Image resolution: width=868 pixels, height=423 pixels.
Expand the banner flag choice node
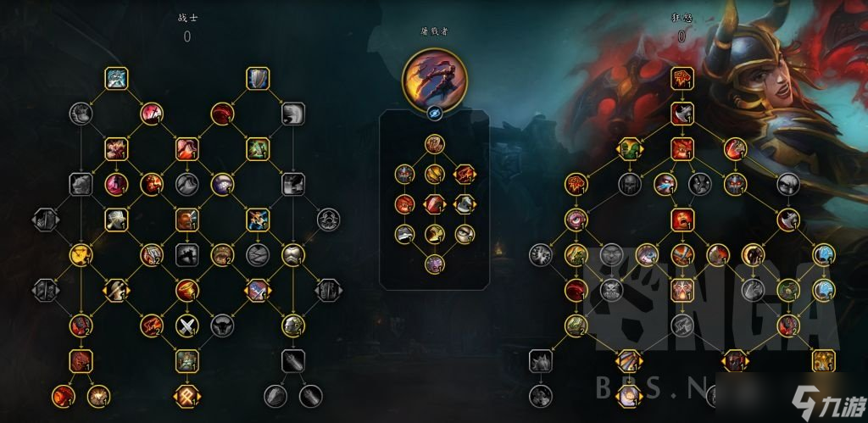tap(258, 290)
